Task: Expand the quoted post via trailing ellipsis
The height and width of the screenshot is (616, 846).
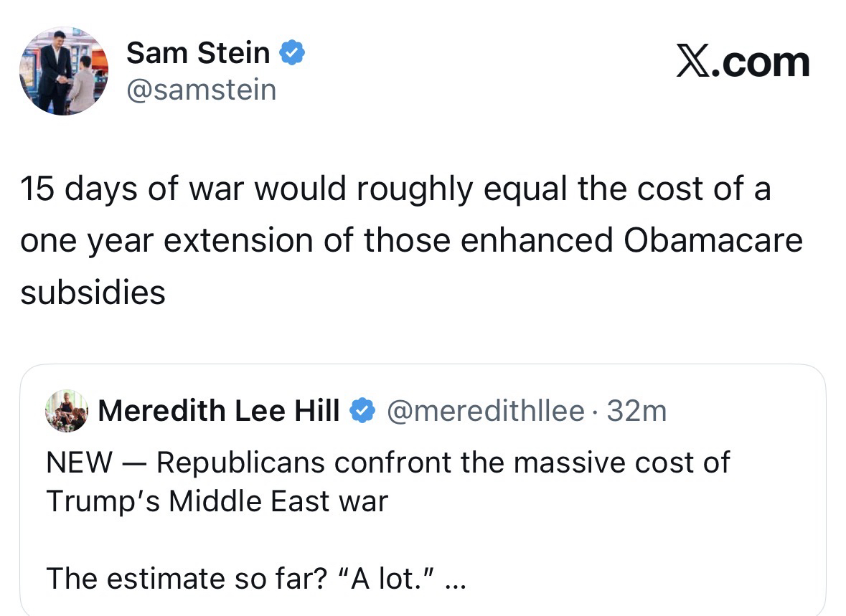Action: point(456,579)
